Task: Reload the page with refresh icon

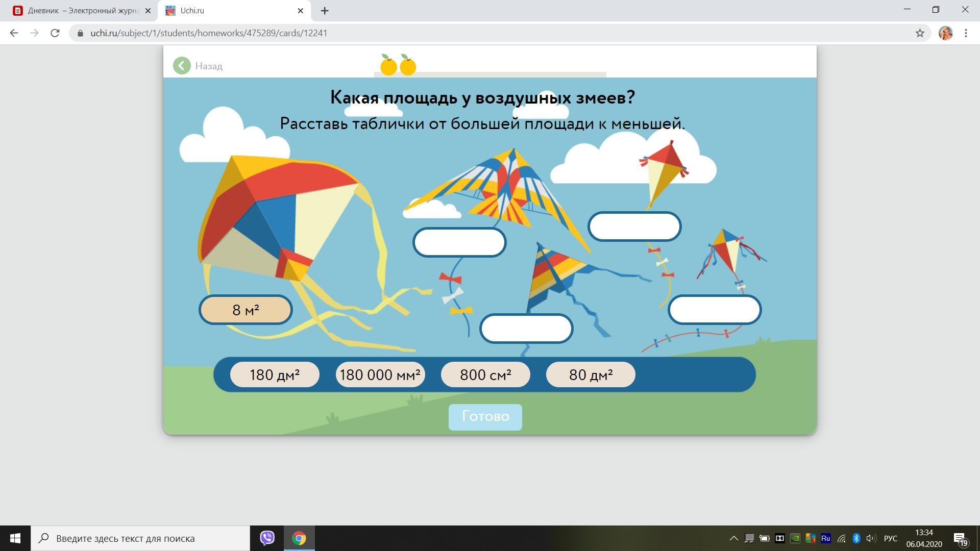Action: (x=55, y=33)
